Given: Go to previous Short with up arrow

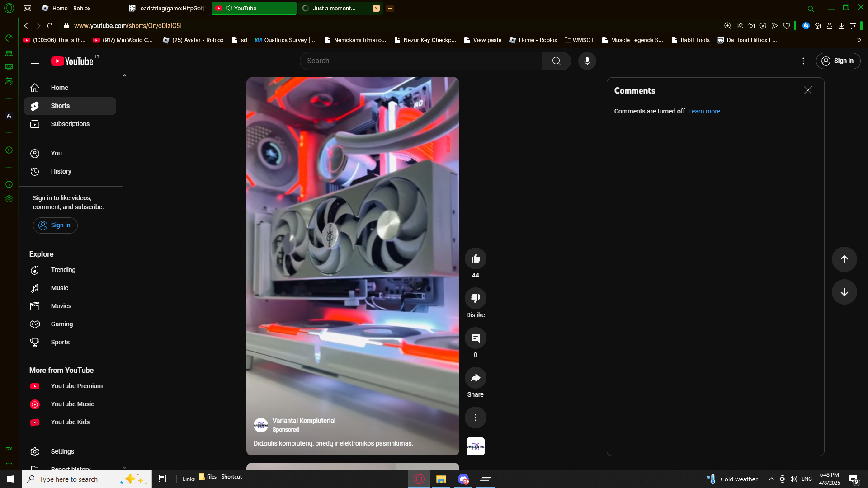Looking at the screenshot, I should click(844, 259).
